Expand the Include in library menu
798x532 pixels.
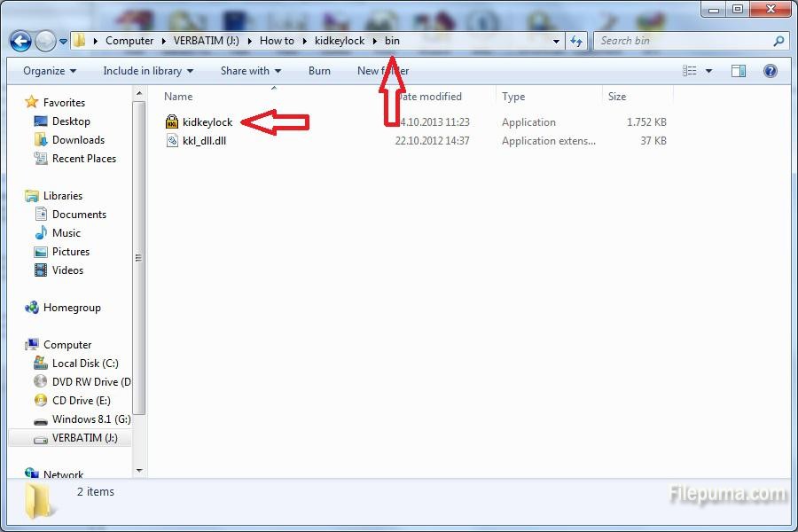(147, 71)
